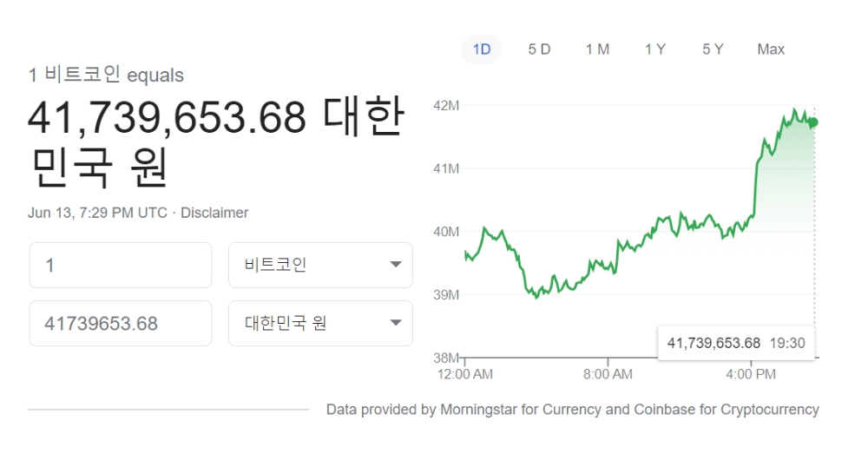
Task: Show the 1 Y chart range
Action: pyautogui.click(x=654, y=49)
